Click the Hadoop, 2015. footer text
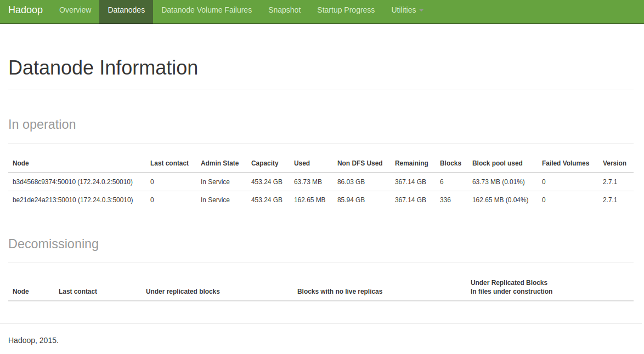Image resolution: width=644 pixels, height=354 pixels. (x=33, y=340)
